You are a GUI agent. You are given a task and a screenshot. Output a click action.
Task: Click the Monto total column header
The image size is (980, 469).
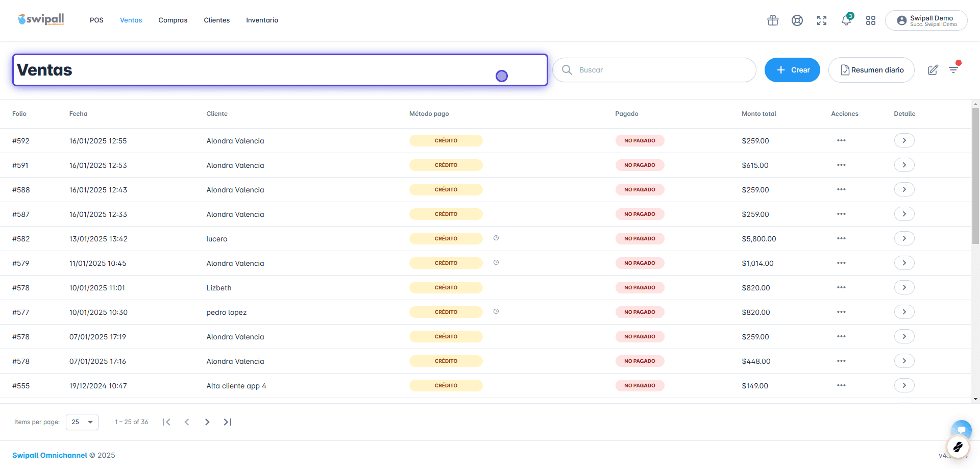[x=759, y=114]
